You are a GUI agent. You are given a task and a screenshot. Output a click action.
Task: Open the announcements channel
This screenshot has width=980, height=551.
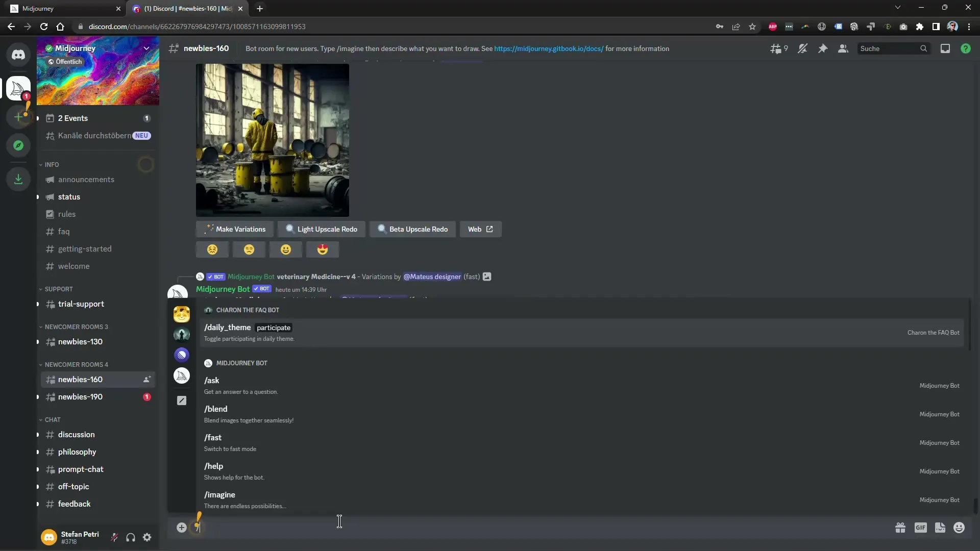tap(86, 179)
